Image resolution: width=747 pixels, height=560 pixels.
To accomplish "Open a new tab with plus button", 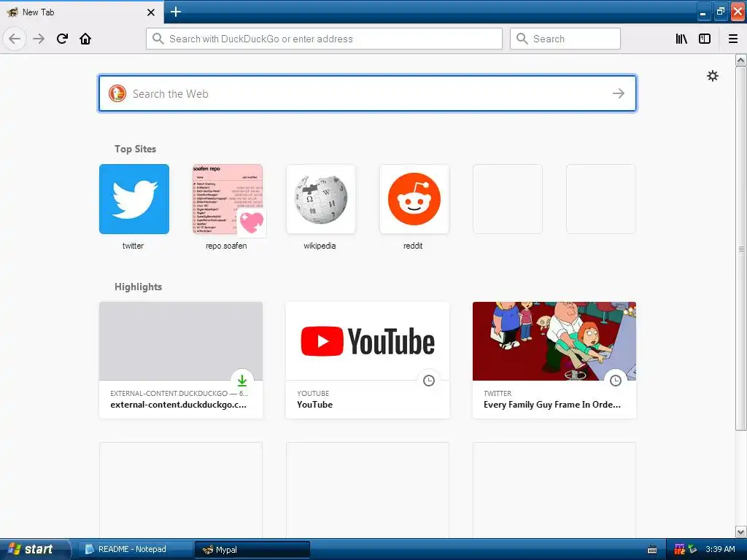I will point(176,12).
